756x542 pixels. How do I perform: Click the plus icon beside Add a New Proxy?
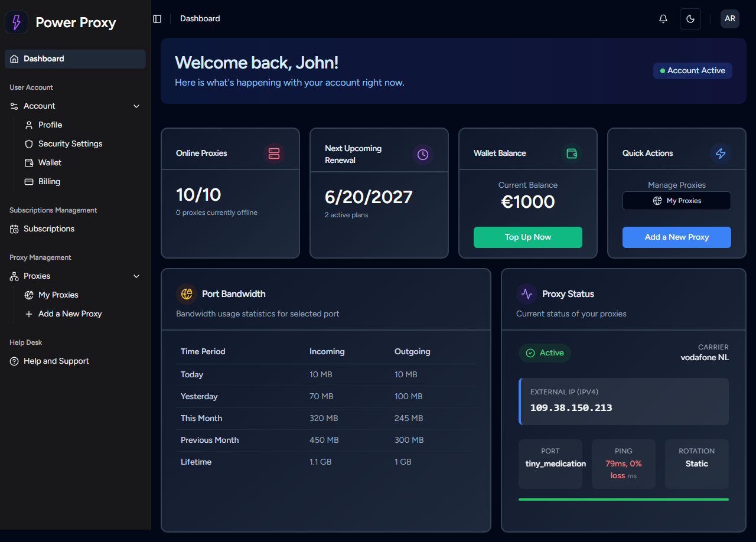click(x=29, y=314)
